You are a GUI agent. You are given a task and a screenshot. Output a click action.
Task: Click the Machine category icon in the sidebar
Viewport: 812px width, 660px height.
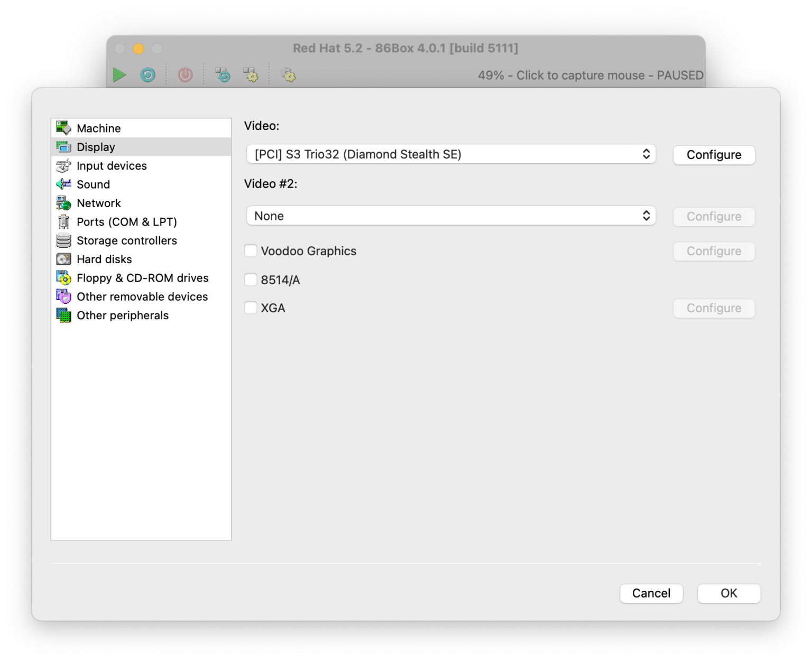(x=63, y=127)
